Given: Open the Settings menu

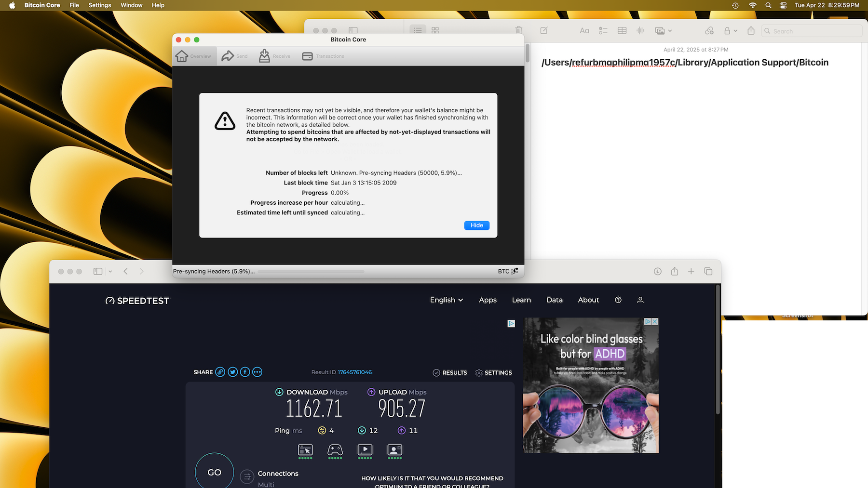Looking at the screenshot, I should tap(100, 5).
